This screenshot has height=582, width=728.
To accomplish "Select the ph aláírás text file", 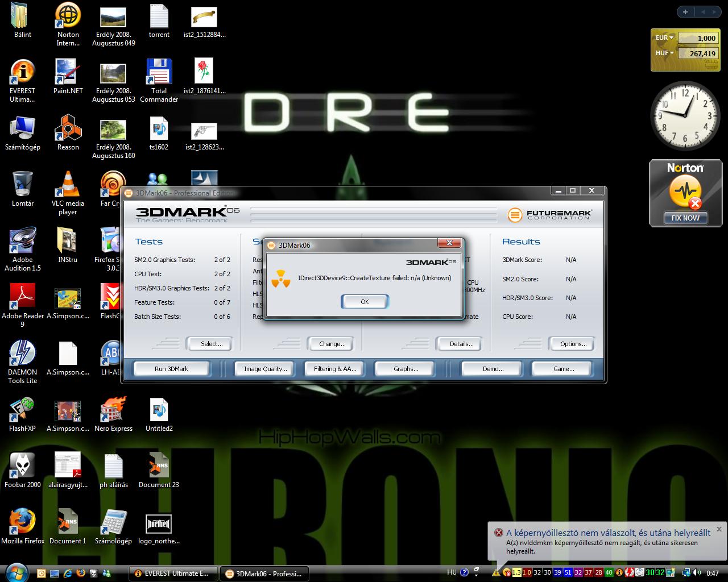I will click(114, 471).
